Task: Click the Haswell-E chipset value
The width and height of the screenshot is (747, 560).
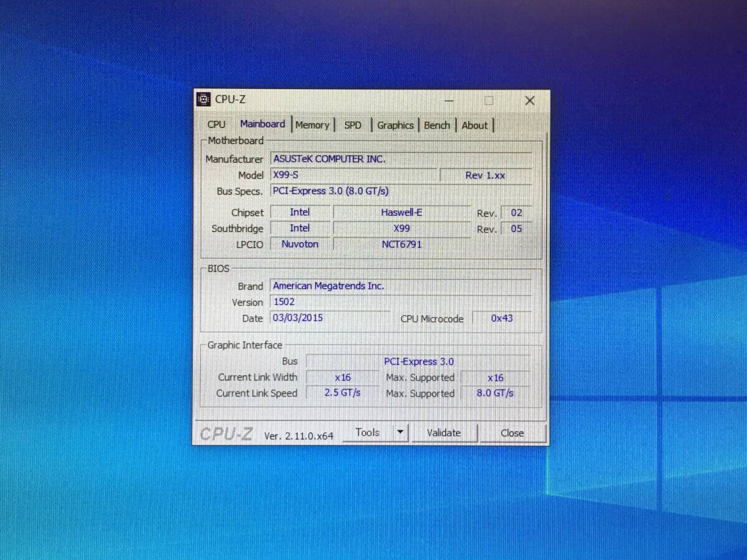Action: (402, 212)
